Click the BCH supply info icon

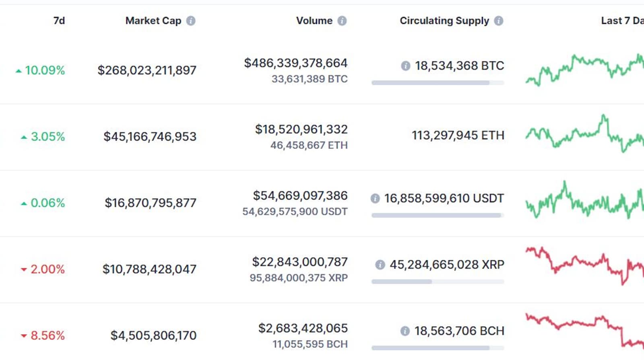[x=405, y=331]
